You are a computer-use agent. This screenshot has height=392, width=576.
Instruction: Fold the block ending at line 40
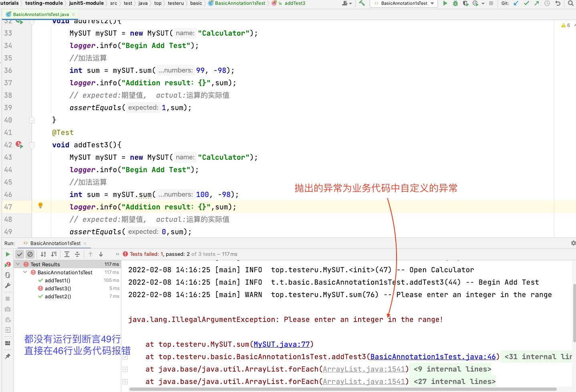(32, 120)
